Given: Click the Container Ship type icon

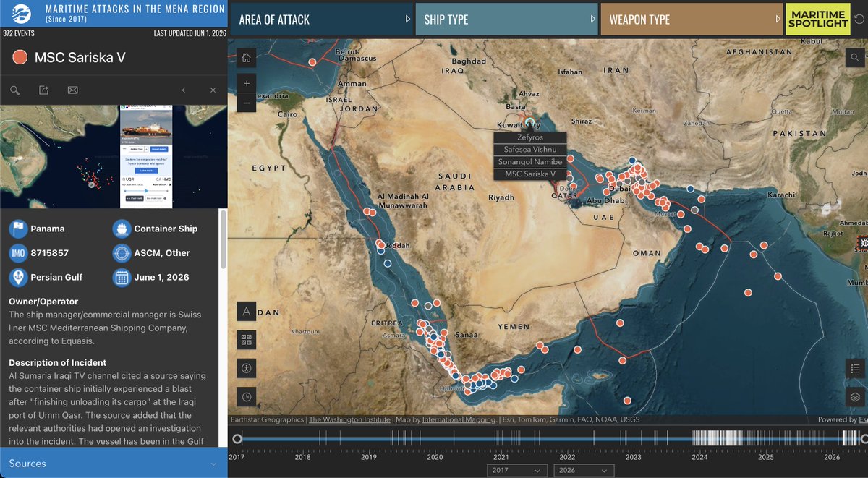Looking at the screenshot, I should [x=122, y=229].
